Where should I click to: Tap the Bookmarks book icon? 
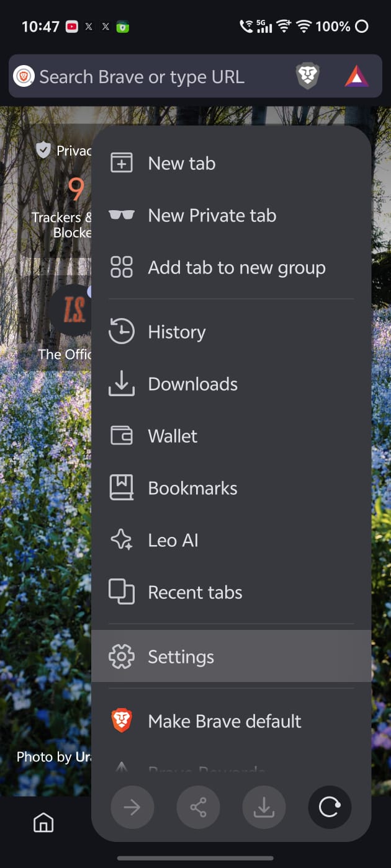pyautogui.click(x=122, y=488)
